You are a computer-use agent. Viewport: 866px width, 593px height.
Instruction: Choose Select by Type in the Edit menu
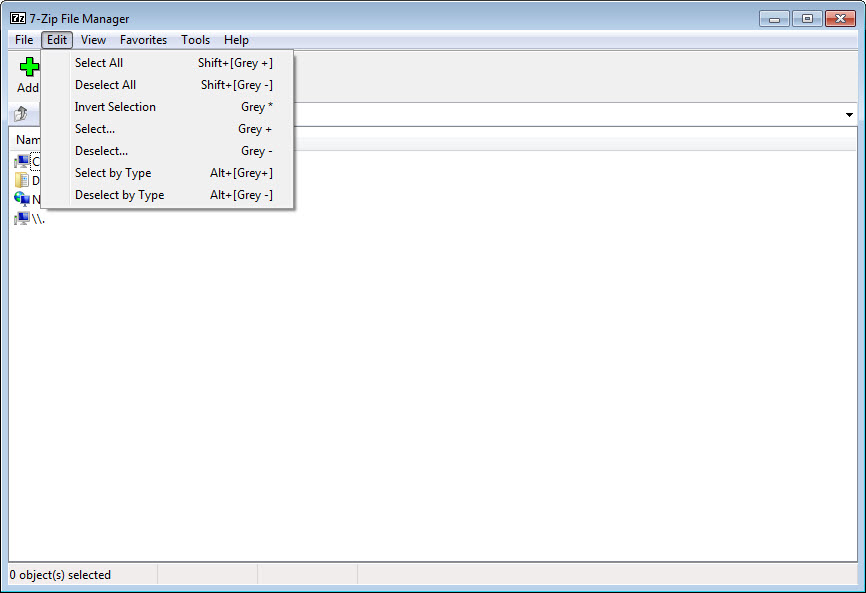[x=168, y=173]
